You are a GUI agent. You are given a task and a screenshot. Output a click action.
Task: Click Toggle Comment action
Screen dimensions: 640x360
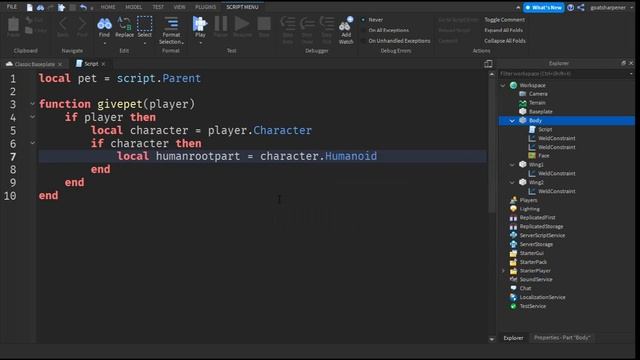[x=504, y=20]
